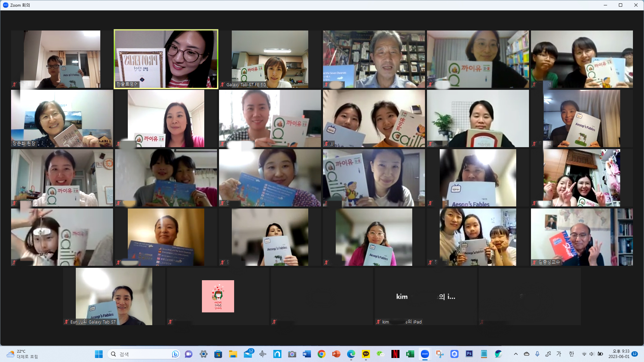Image resolution: width=644 pixels, height=362 pixels.
Task: Launch PowerPoint from the taskbar
Action: [336, 354]
